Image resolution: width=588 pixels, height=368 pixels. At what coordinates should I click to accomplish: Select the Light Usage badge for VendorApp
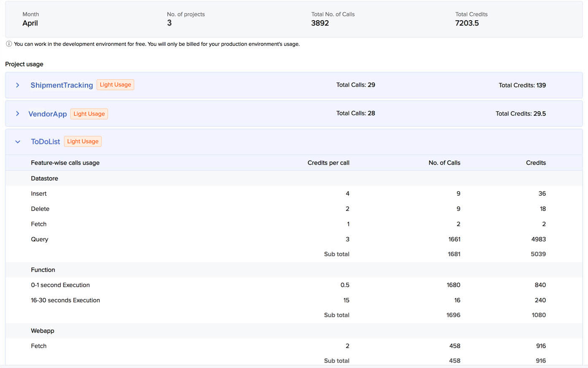[x=89, y=113]
